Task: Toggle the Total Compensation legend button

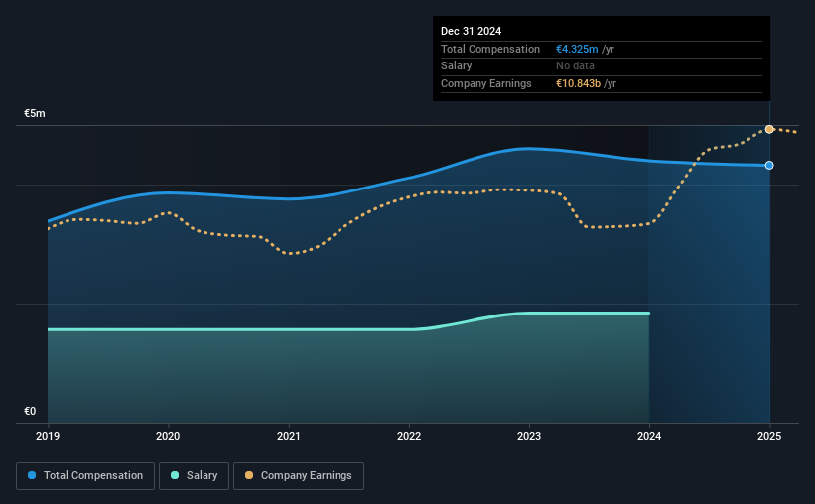Action: [85, 476]
